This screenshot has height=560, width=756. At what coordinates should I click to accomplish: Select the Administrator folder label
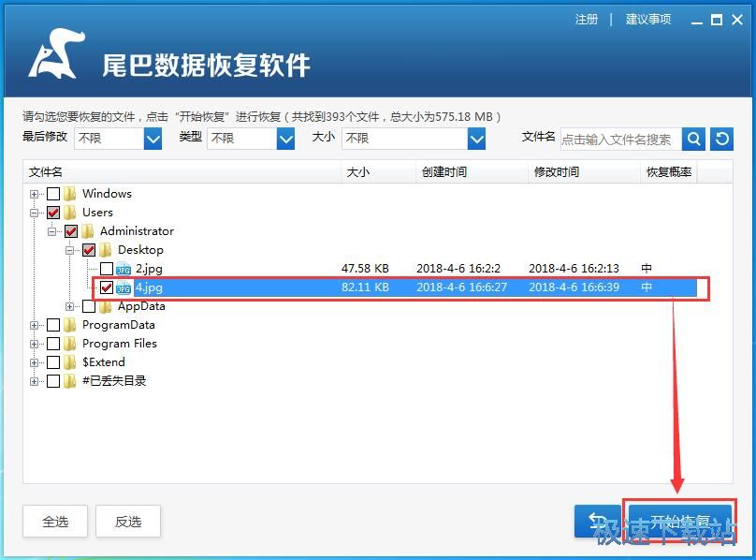(137, 231)
